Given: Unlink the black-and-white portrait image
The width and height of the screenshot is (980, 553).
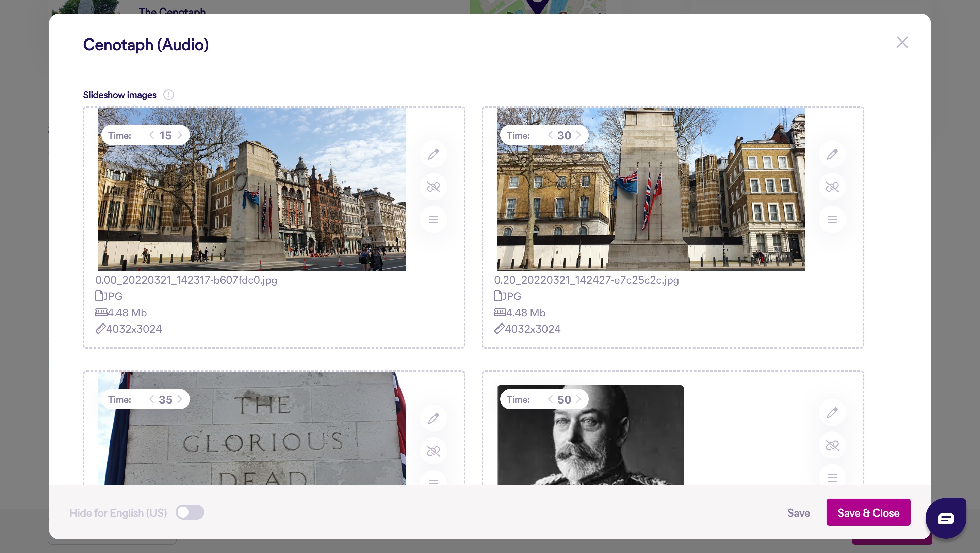Looking at the screenshot, I should tap(832, 445).
